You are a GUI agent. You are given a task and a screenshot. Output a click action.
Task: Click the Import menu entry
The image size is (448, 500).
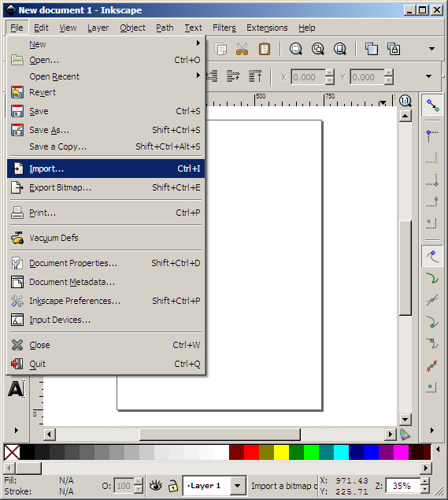106,169
